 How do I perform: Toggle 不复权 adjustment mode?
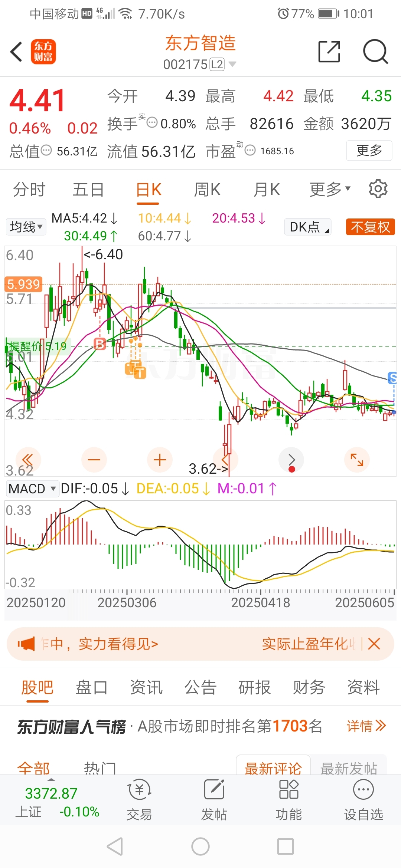[x=370, y=227]
